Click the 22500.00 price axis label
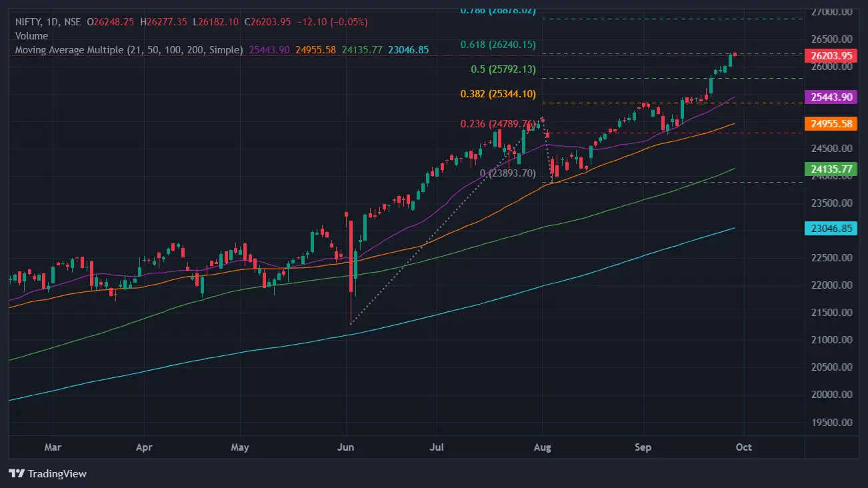The height and width of the screenshot is (488, 868). [832, 258]
